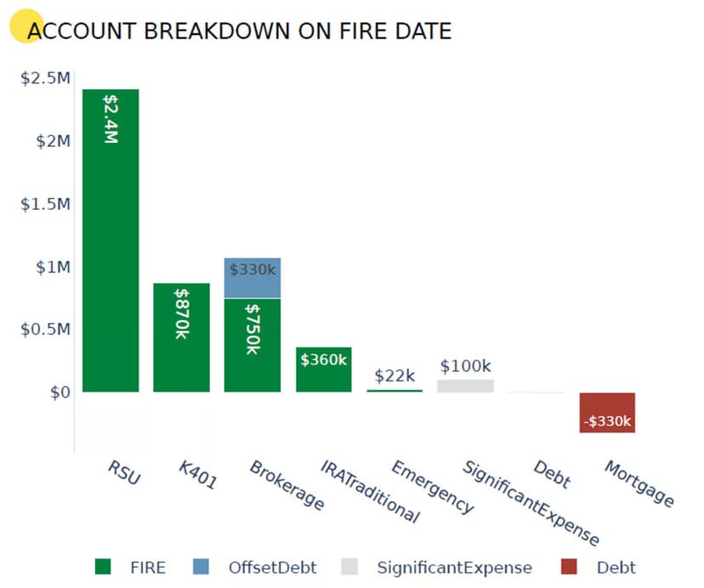
Task: Click the yellow circle beside the chart title
Action: [26, 27]
